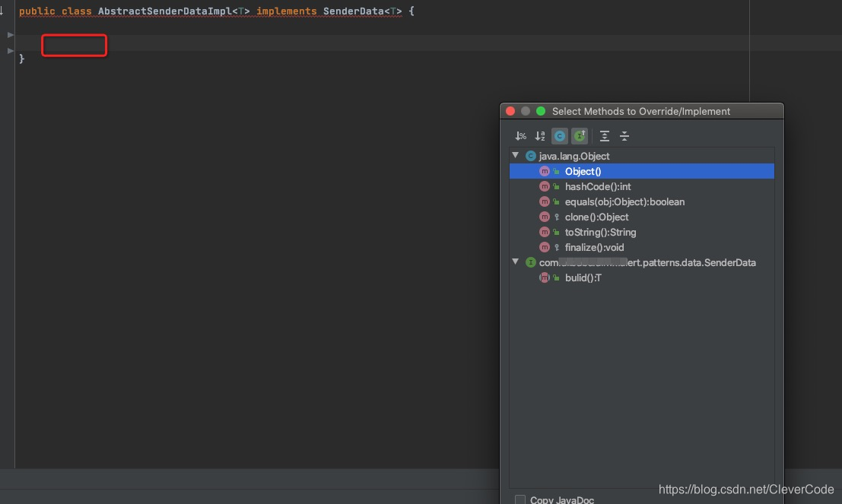Click AbstractSenderDataImpl class name in editor

point(165,11)
